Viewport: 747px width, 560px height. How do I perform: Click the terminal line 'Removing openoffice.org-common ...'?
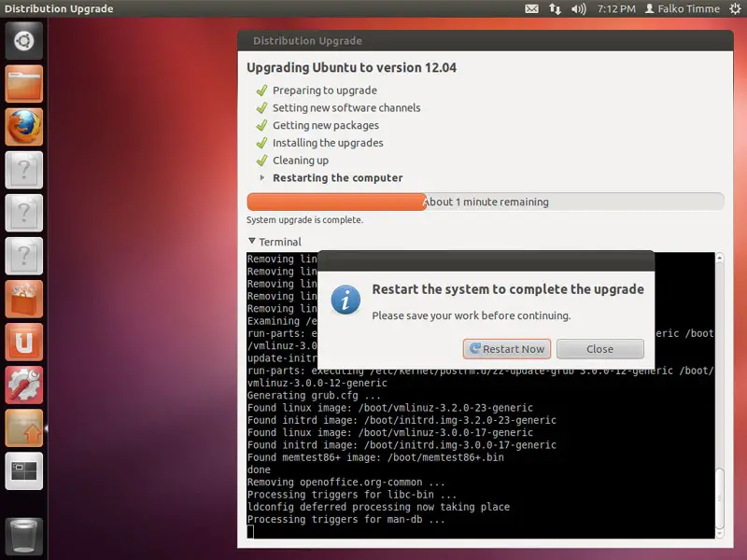pos(345,482)
